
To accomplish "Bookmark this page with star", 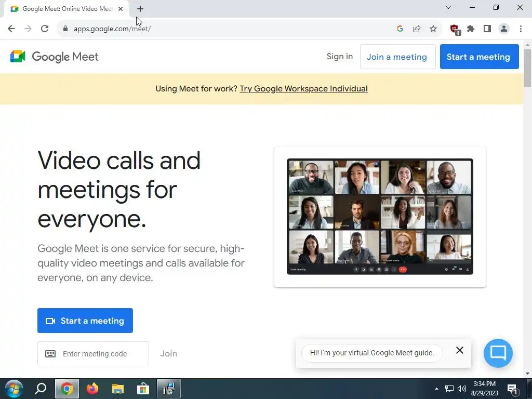I will pyautogui.click(x=433, y=29).
